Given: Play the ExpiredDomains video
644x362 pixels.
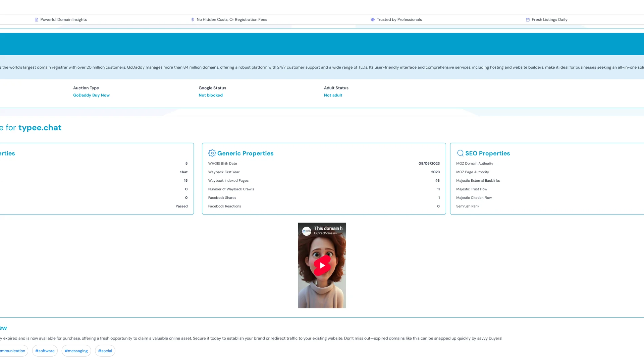Looking at the screenshot, I should point(322,265).
